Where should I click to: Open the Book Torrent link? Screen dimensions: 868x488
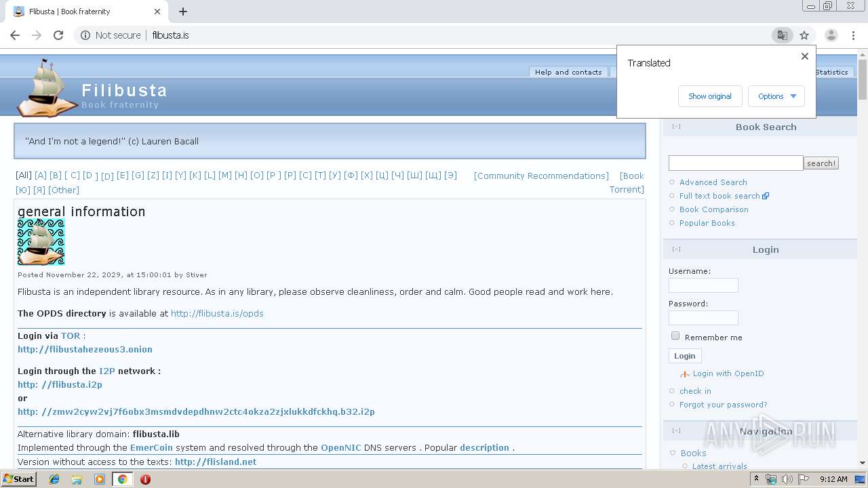click(628, 183)
